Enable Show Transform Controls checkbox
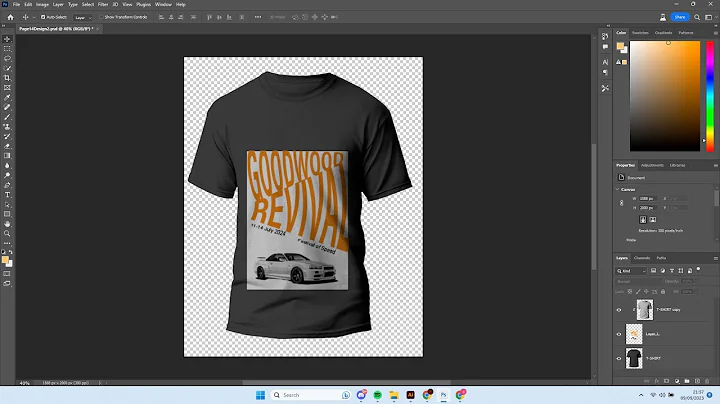This screenshot has height=404, width=720. point(101,17)
